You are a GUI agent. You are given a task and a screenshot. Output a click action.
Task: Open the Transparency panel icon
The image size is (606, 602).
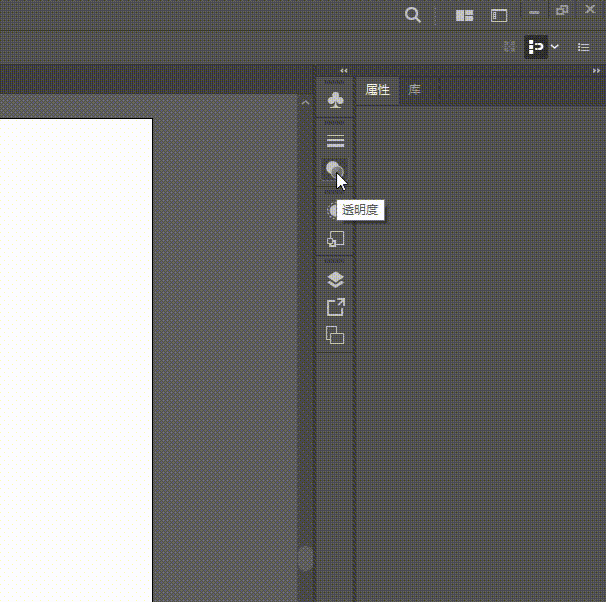tap(334, 170)
